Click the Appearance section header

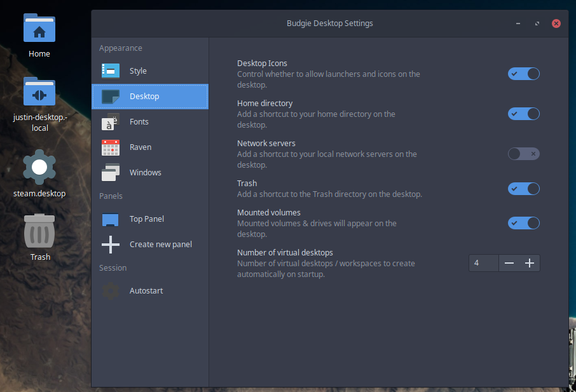point(121,48)
